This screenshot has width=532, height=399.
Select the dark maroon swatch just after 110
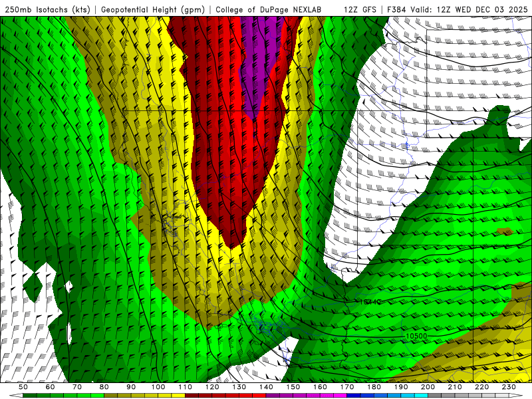coord(192,396)
